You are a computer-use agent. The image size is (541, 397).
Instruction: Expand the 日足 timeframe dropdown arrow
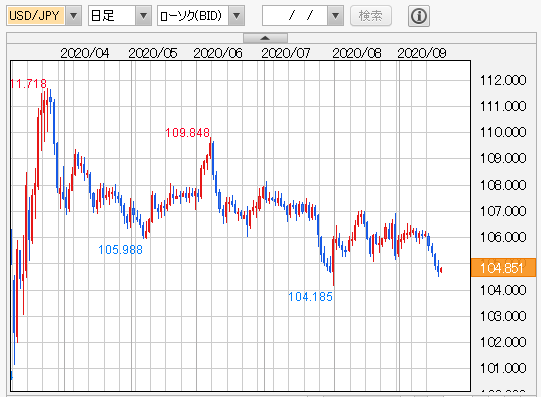pyautogui.click(x=143, y=16)
